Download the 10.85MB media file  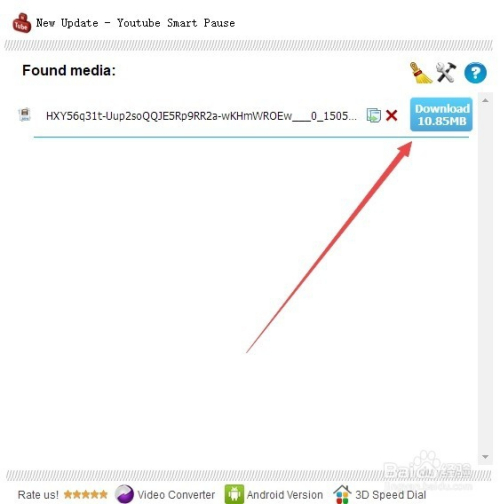pos(441,114)
